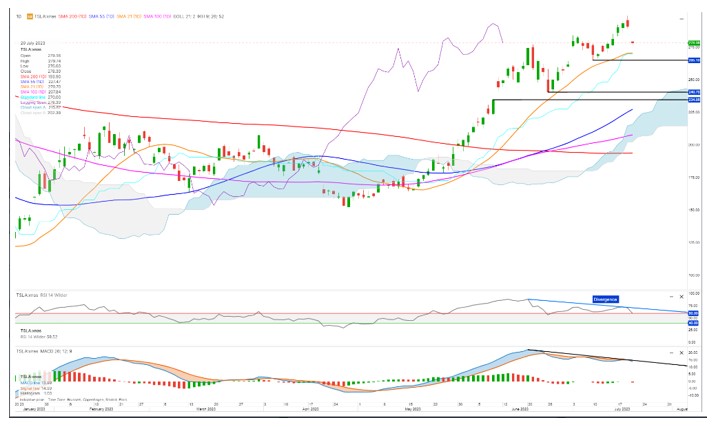Click the Close price row in the data box
This screenshot has height=427, width=715.
41,71
